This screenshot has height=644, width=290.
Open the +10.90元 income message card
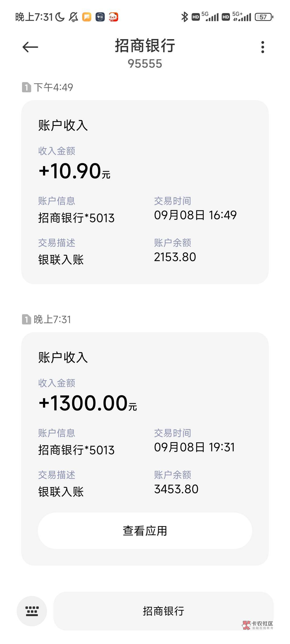coord(145,192)
